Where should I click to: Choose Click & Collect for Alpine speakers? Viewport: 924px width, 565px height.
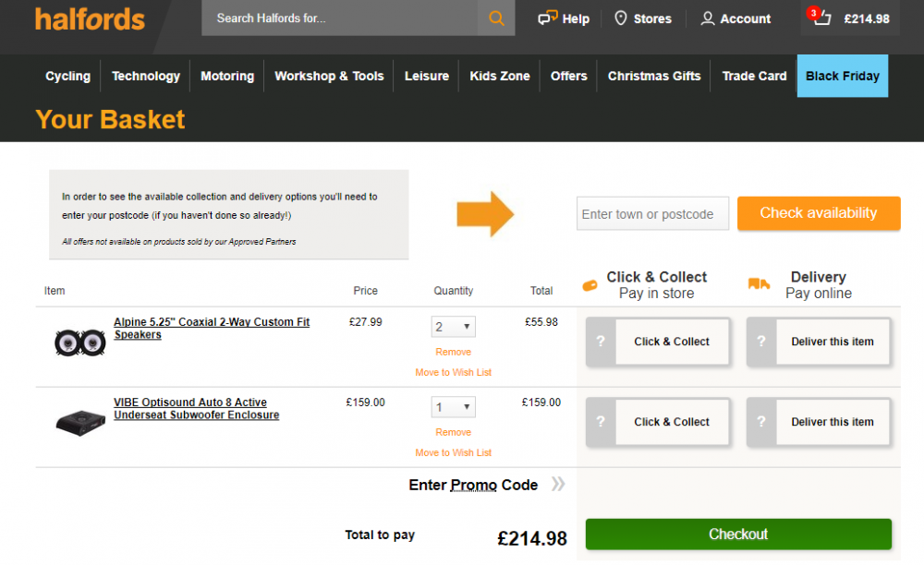click(672, 342)
